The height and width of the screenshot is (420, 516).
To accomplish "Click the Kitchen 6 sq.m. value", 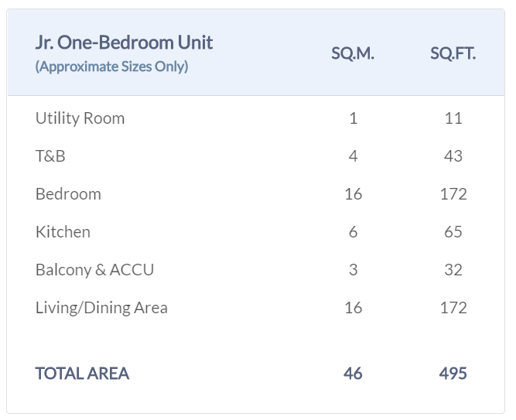I will coord(353,232).
